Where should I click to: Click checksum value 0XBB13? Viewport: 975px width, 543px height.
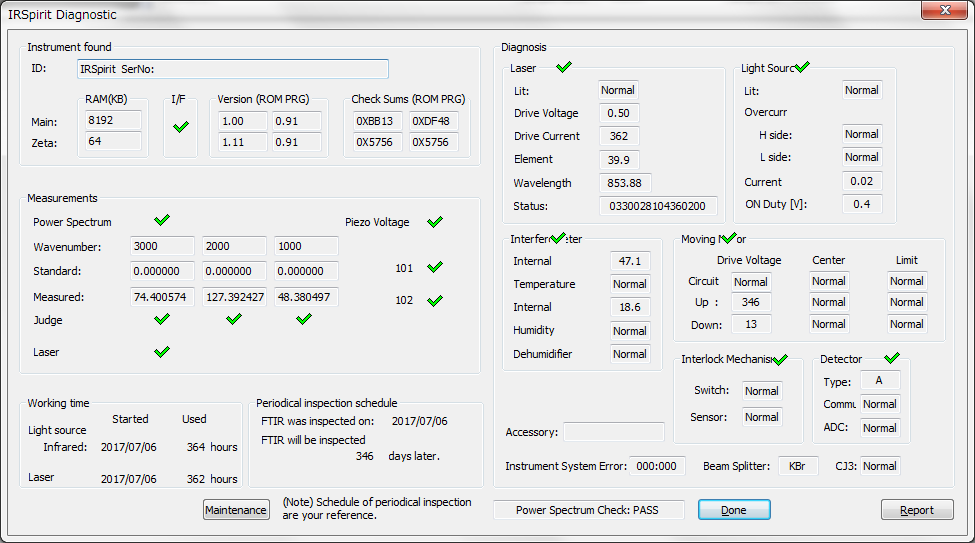coord(377,121)
